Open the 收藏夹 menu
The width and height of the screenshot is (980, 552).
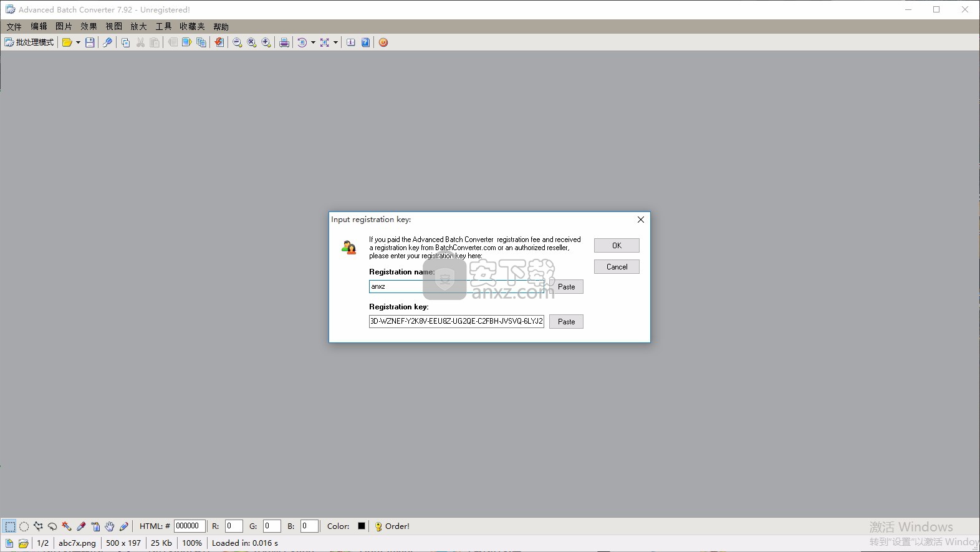point(192,26)
